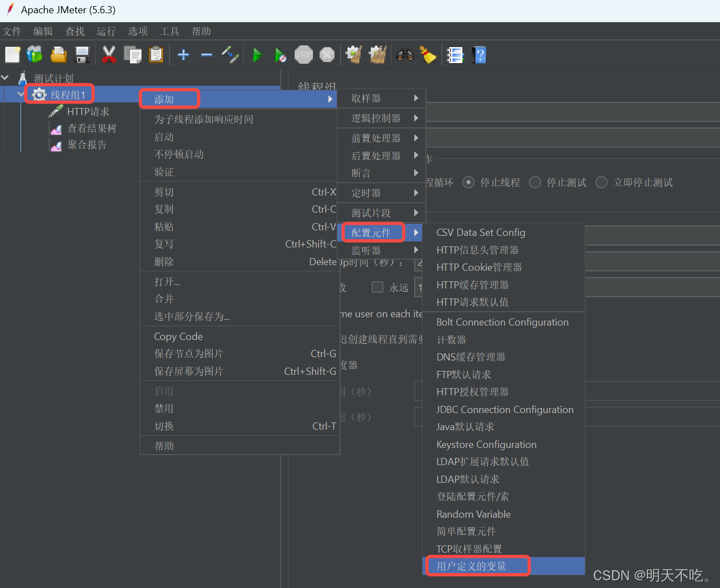Expand the 断言 submenu
Image resolution: width=720 pixels, height=588 pixels.
click(x=382, y=173)
